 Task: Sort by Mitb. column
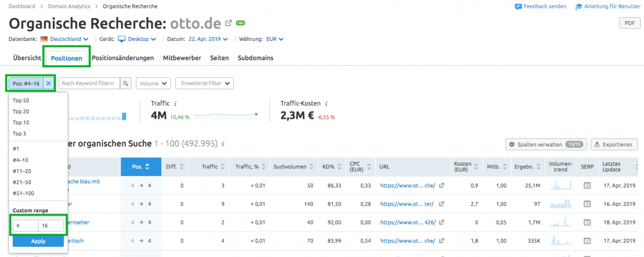(x=497, y=166)
